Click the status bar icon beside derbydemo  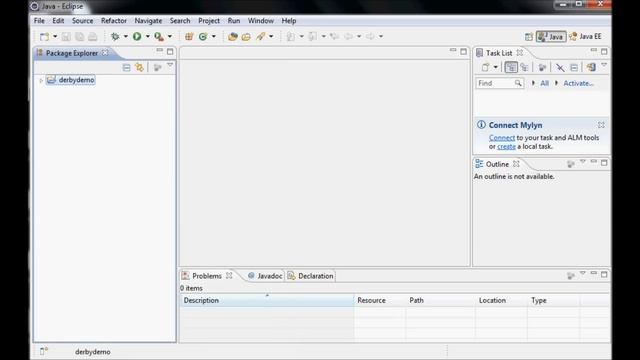coord(44,351)
